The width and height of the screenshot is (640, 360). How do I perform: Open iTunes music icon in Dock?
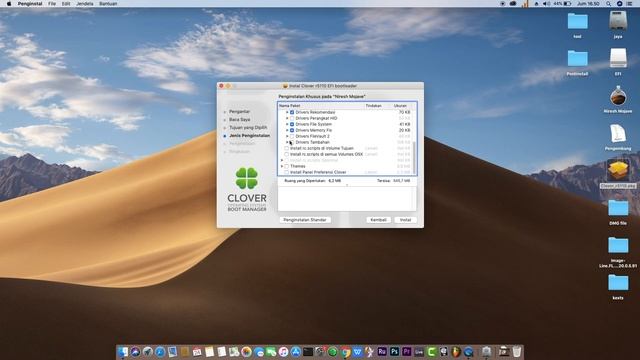283,351
